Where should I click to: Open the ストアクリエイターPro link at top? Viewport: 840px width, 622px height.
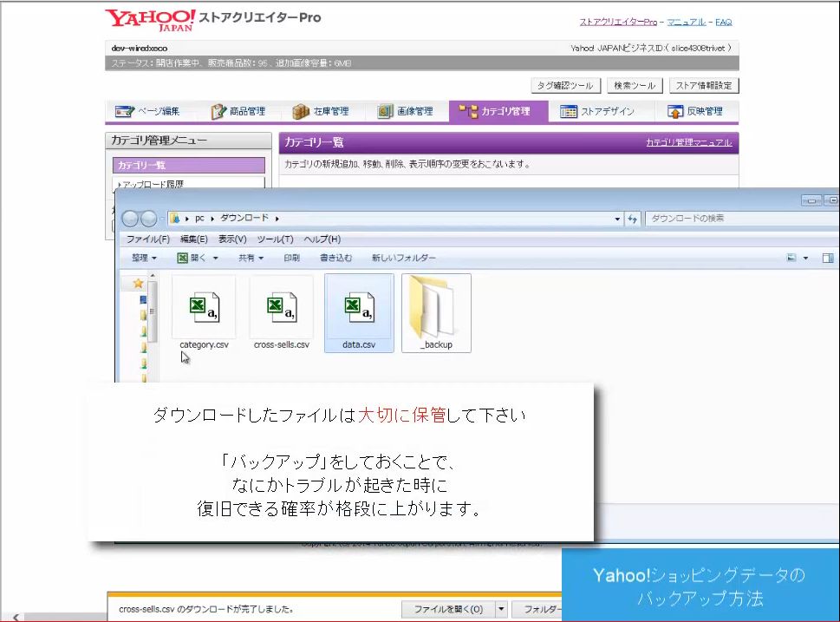pos(618,22)
